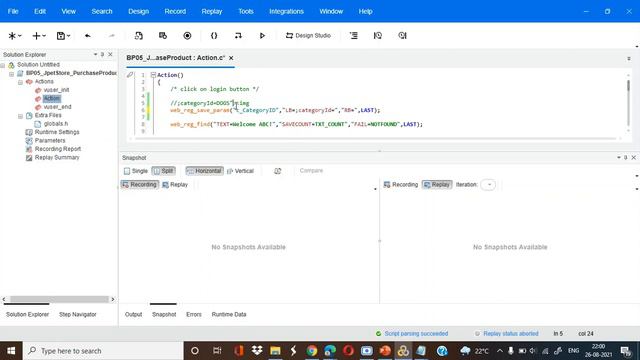Collapse the BP05_JpetStore script node
Screen dimensions: 640x360
pos(11,74)
